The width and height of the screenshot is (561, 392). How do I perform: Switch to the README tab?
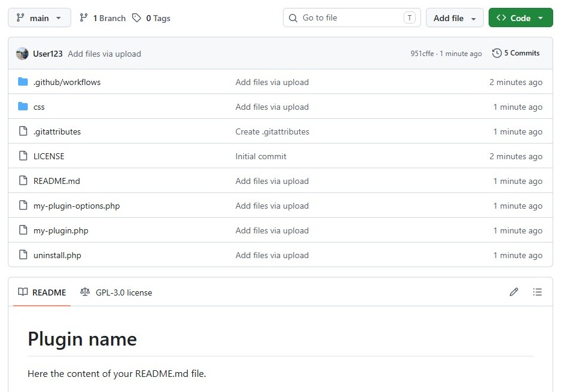click(x=42, y=292)
